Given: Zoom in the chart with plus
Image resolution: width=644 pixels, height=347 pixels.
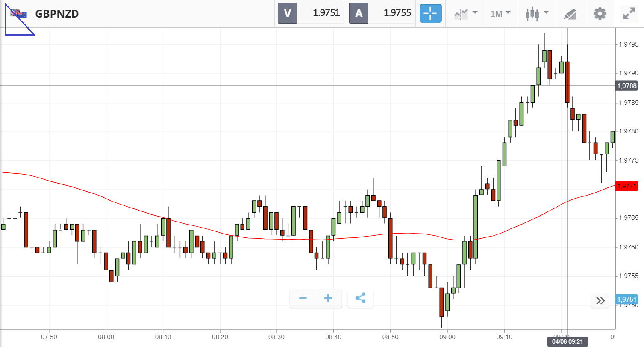Looking at the screenshot, I should (328, 298).
